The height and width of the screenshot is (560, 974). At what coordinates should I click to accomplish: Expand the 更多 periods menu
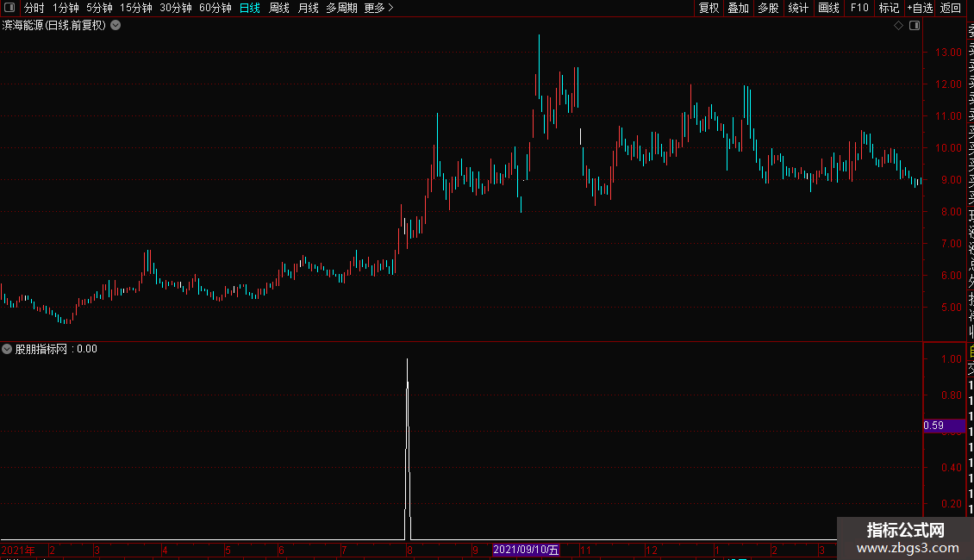point(379,8)
